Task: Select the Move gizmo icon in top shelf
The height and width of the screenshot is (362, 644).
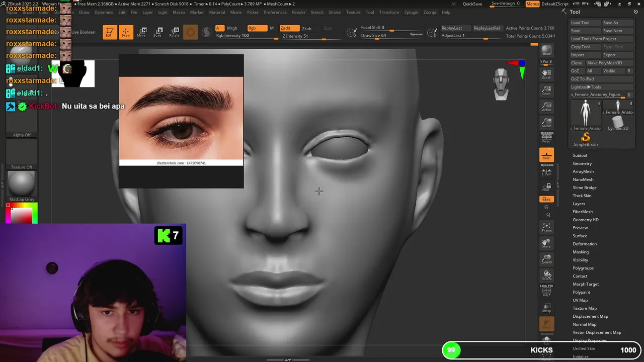Action: click(x=142, y=32)
